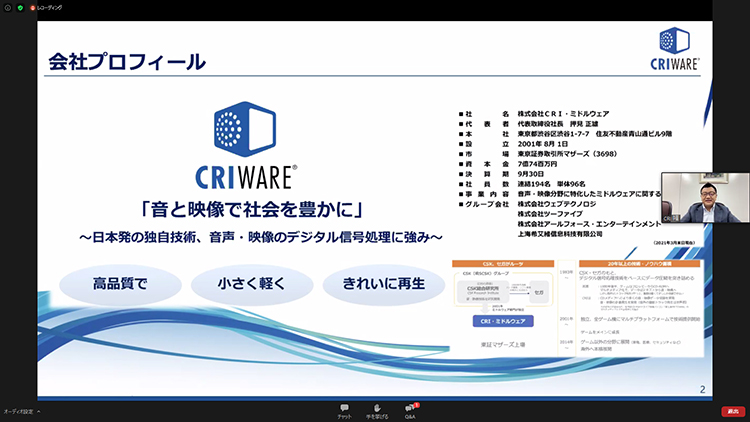Screen dimensions: 750x422
Task: Click the 7億74百万円 capital value
Action: click(x=537, y=164)
